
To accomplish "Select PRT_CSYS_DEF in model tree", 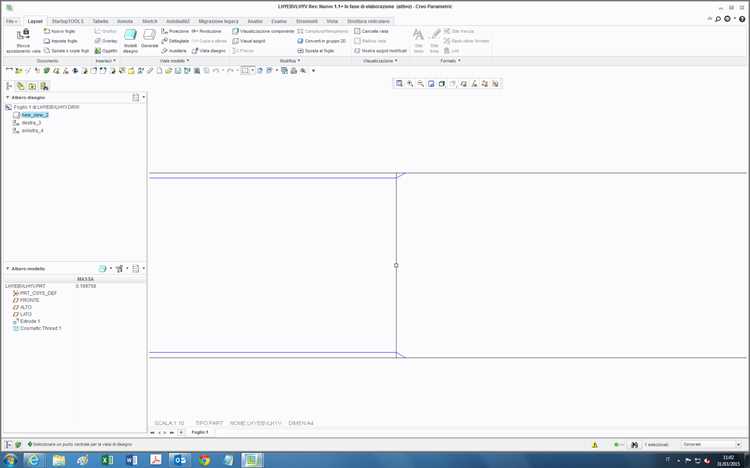I will [x=38, y=293].
